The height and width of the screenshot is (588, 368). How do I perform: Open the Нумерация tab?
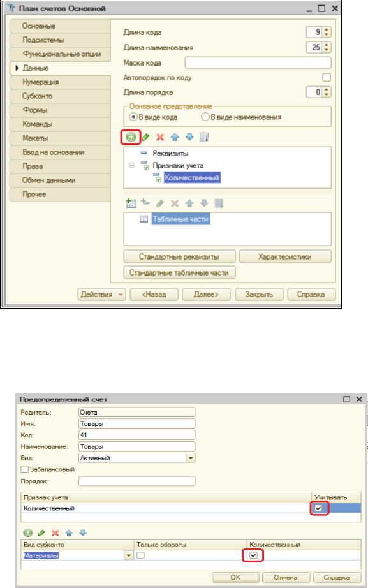[60, 82]
